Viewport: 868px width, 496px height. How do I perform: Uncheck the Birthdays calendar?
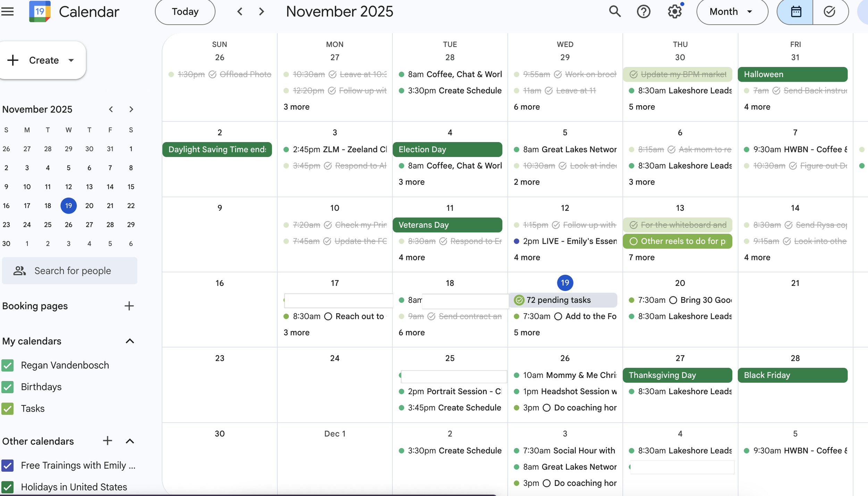[x=8, y=387]
